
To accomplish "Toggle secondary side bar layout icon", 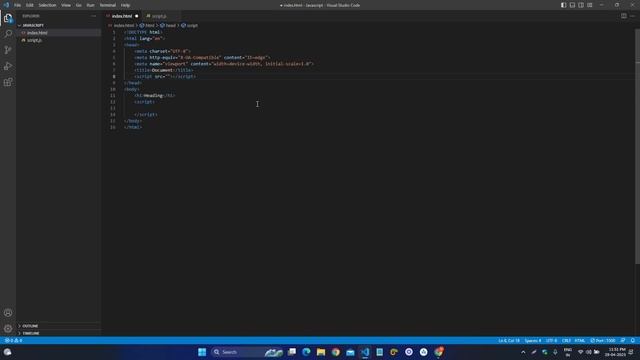I will pyautogui.click(x=581, y=5).
